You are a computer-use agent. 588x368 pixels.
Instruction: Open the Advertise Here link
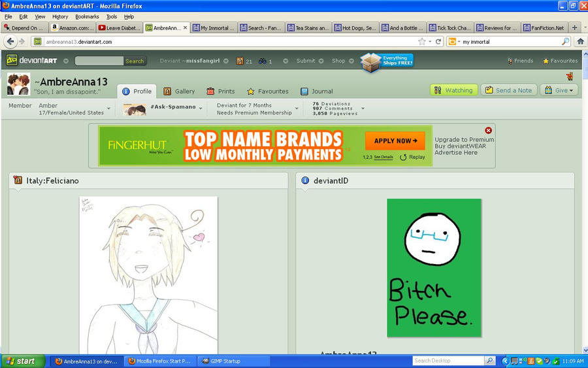point(456,152)
